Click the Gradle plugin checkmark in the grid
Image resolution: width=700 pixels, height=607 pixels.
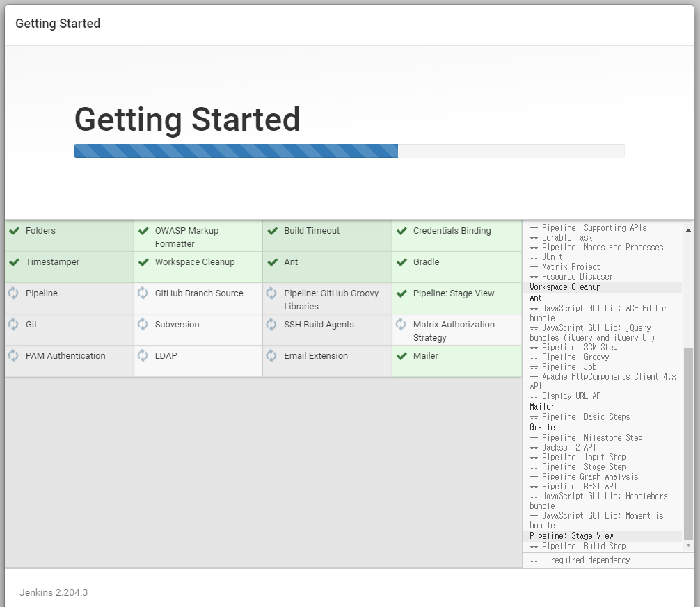pos(401,262)
